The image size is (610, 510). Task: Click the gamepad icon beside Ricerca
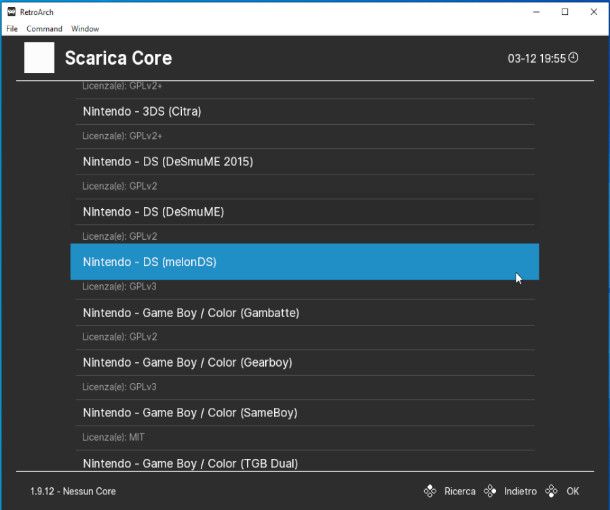point(430,491)
